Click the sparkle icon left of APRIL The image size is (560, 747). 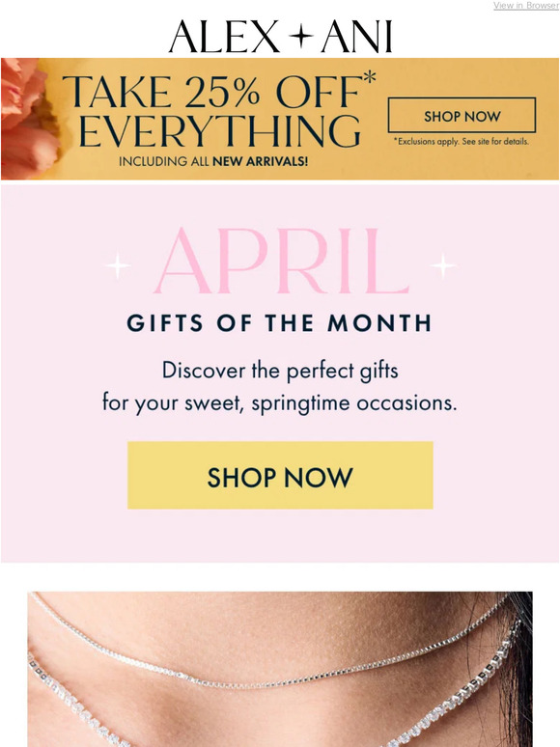118,264
